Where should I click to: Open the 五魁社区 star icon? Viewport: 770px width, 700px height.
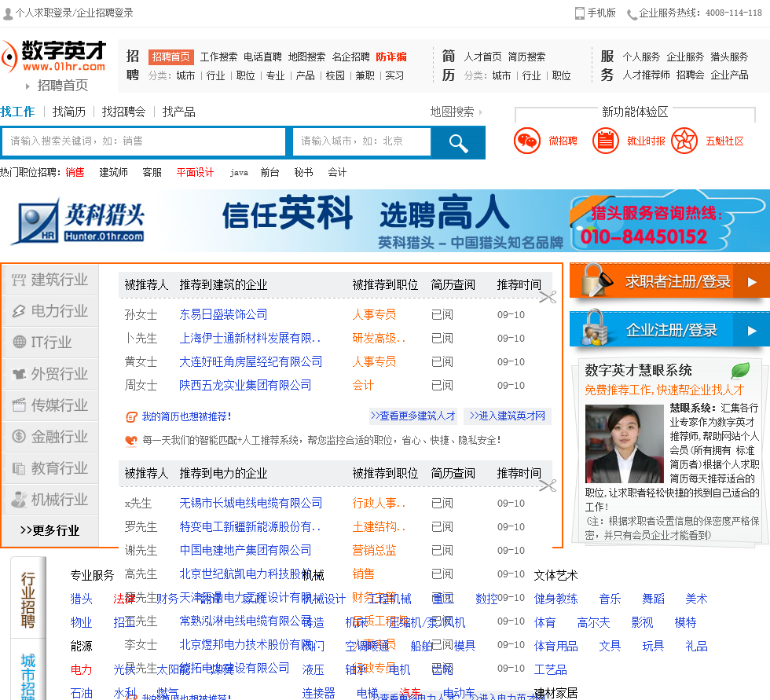(x=684, y=141)
